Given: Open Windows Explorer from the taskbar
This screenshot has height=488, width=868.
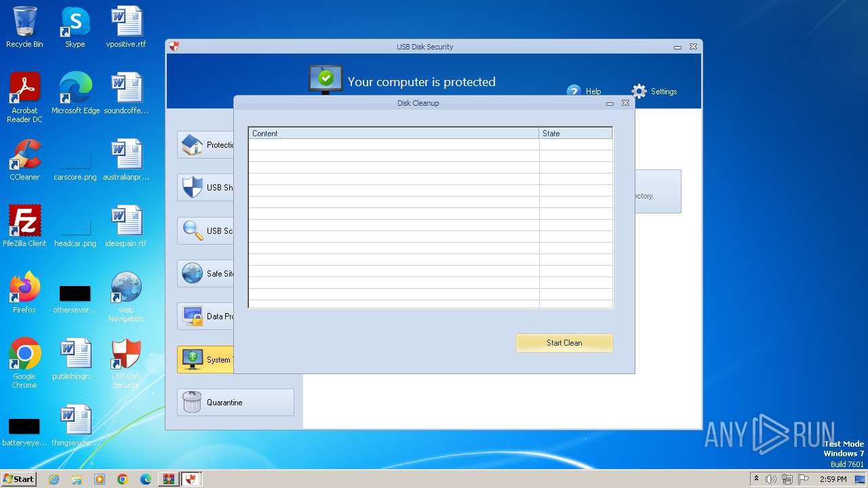Looking at the screenshot, I should pos(77,479).
